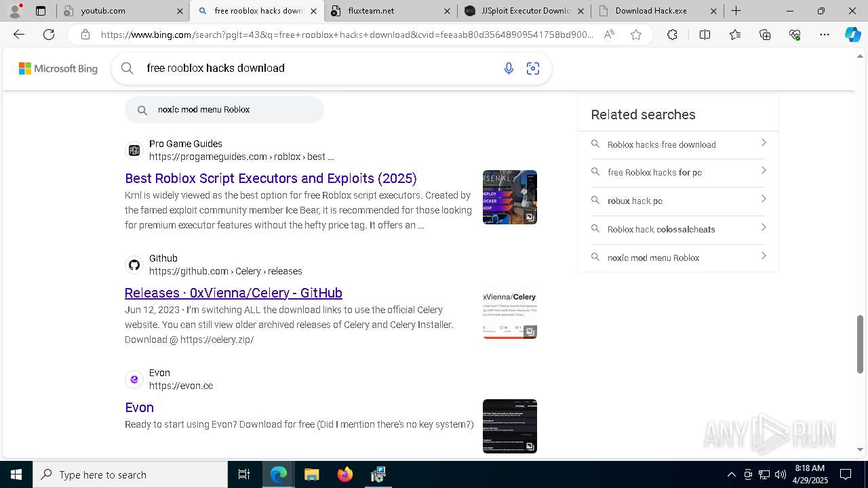This screenshot has width=868, height=488.
Task: Switch to JJSploit Executor Download tab
Action: (524, 11)
